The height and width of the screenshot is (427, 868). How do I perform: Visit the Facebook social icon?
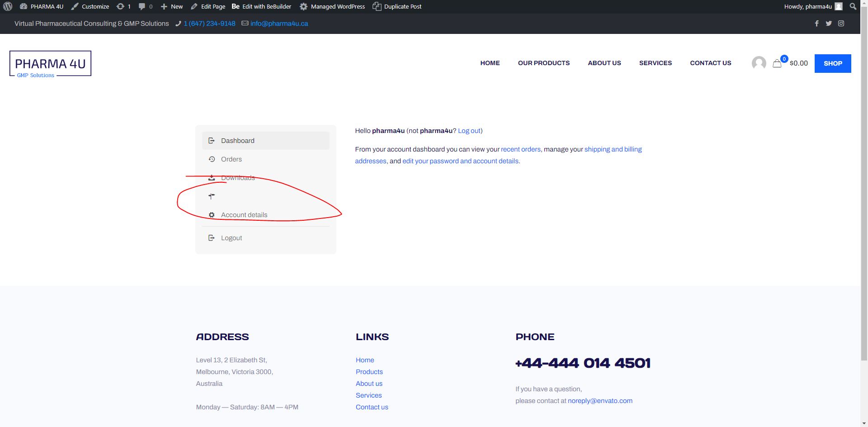[x=816, y=24]
